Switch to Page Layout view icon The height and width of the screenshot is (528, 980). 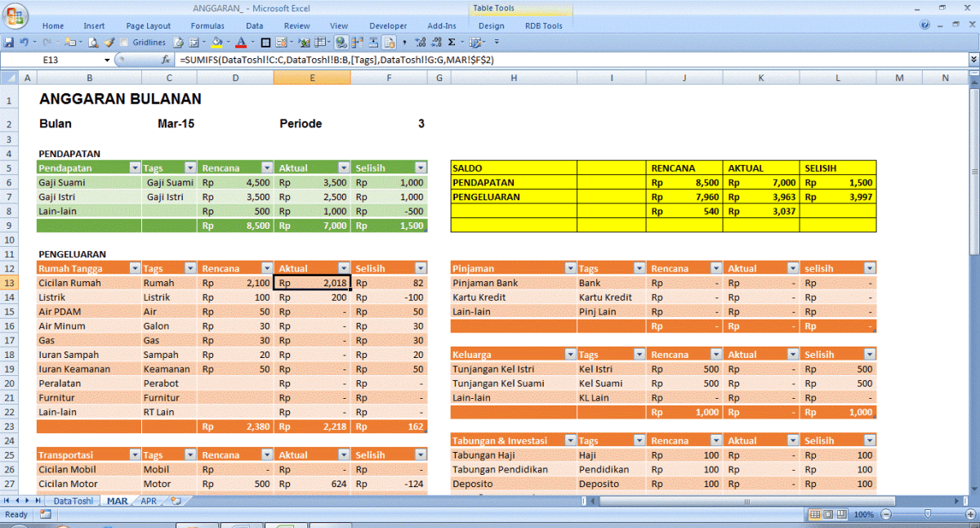pos(829,515)
